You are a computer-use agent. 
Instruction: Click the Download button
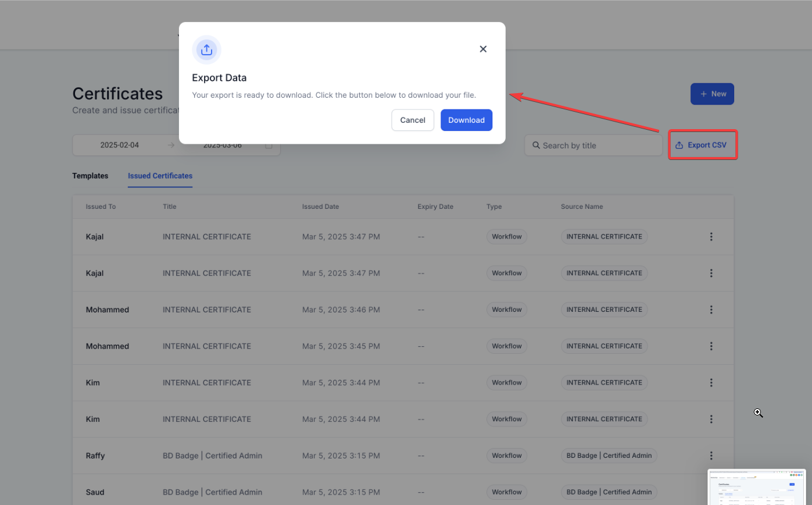tap(466, 120)
